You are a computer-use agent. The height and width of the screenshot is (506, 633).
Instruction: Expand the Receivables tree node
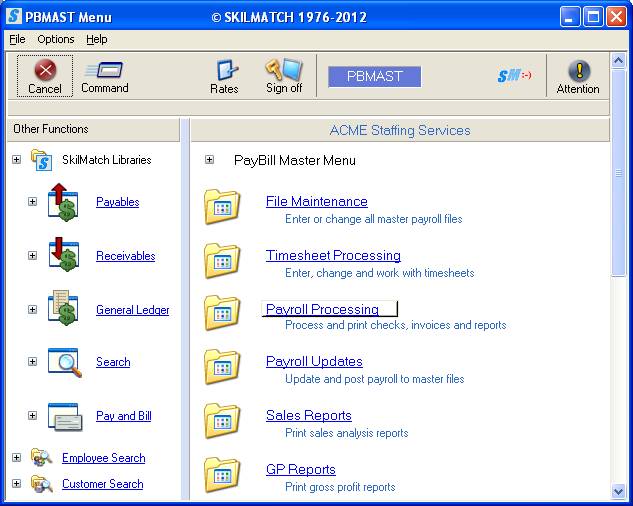(x=32, y=255)
